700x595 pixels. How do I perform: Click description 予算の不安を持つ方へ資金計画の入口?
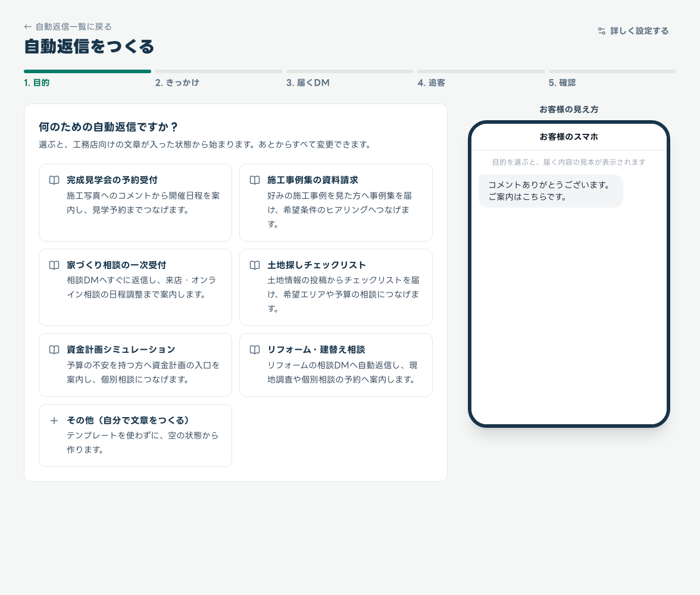(x=143, y=372)
